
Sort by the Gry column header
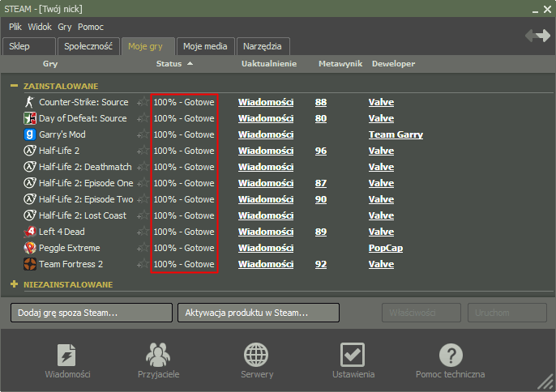(x=50, y=64)
